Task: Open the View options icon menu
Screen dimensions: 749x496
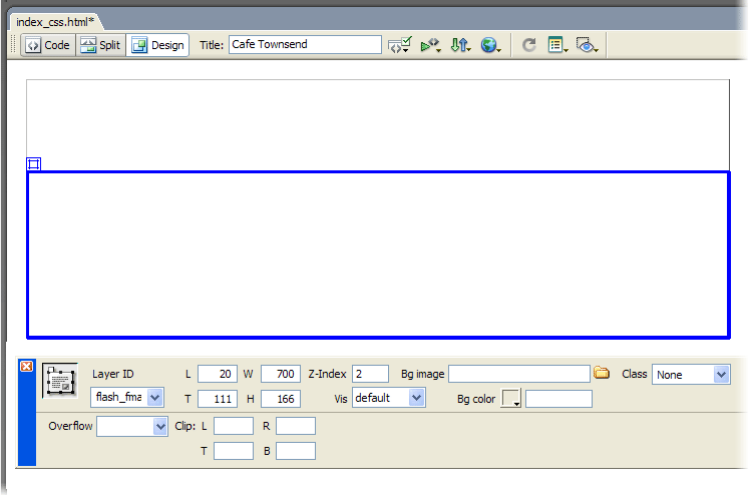Action: tap(557, 45)
